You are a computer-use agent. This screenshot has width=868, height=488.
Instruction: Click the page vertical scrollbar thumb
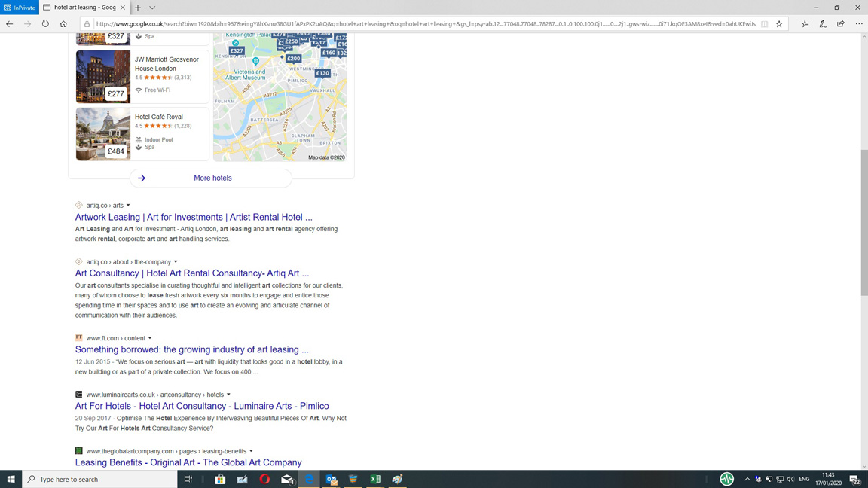(x=863, y=222)
